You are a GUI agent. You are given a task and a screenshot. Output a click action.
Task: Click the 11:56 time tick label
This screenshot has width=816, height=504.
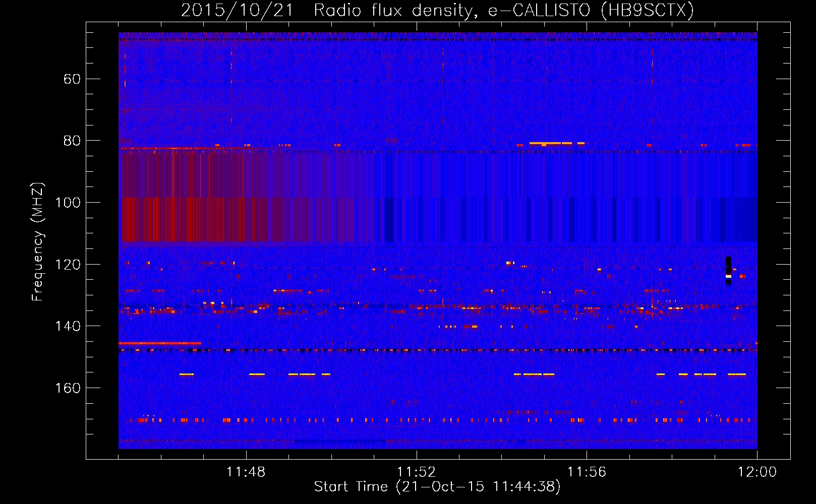[587, 472]
